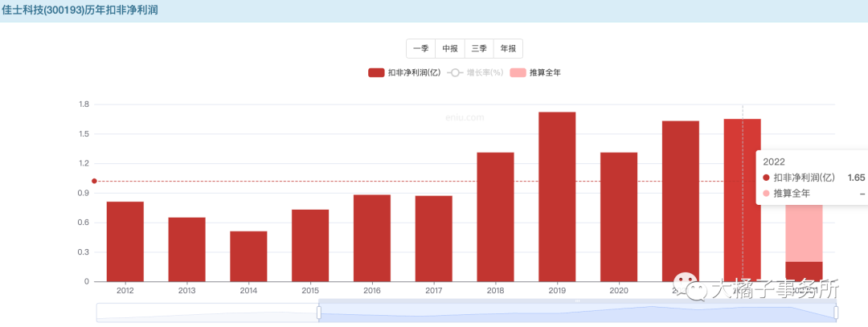Click the title 佳士科技(300193)历年扣非净利润
Viewport: 868px width, 327px height.
[81, 10]
